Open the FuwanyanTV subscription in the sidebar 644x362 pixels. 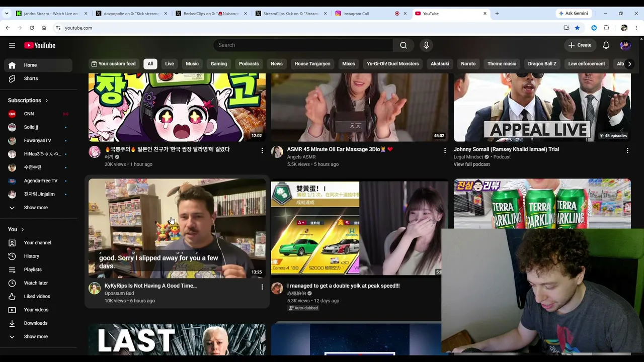click(38, 141)
